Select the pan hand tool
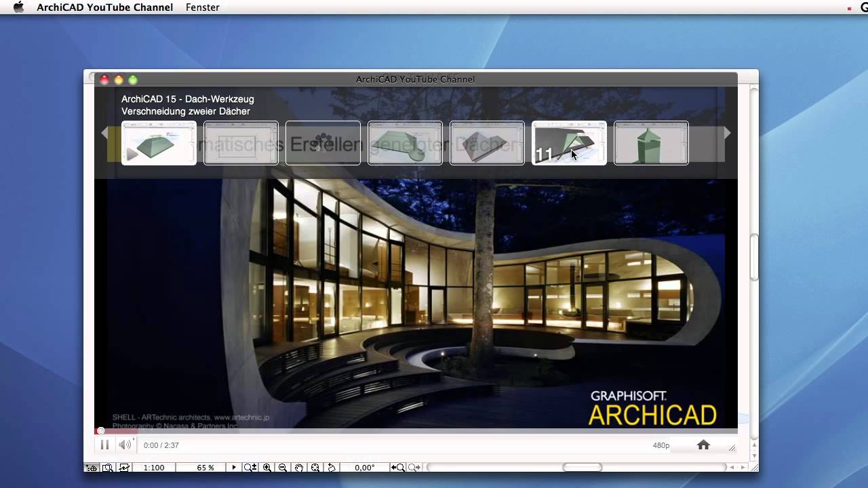 299,468
